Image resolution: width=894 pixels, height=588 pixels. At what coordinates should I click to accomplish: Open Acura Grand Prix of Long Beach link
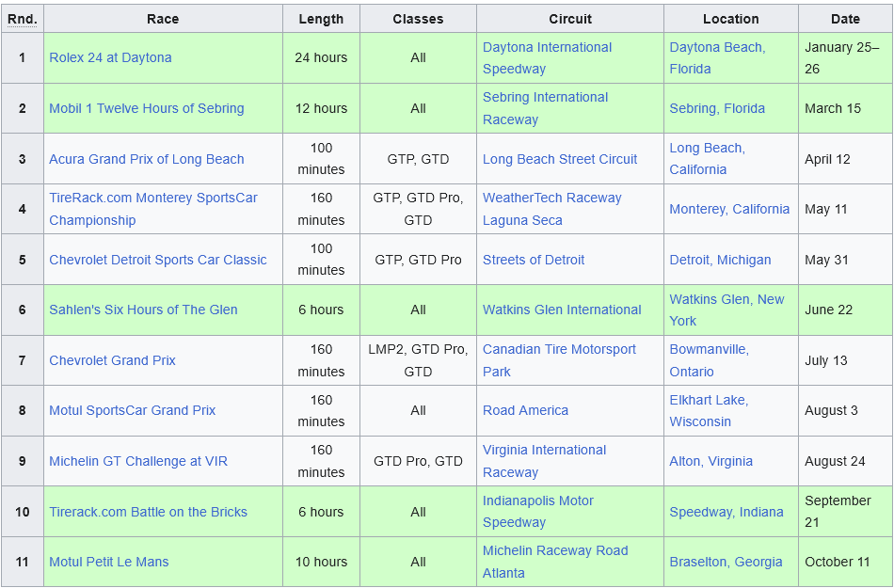[x=147, y=159]
